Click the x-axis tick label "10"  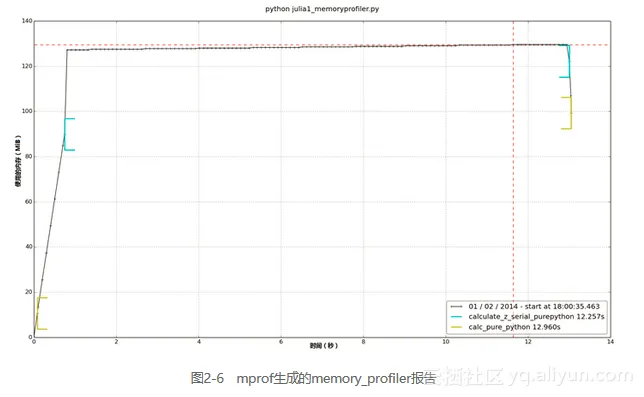tap(446, 342)
